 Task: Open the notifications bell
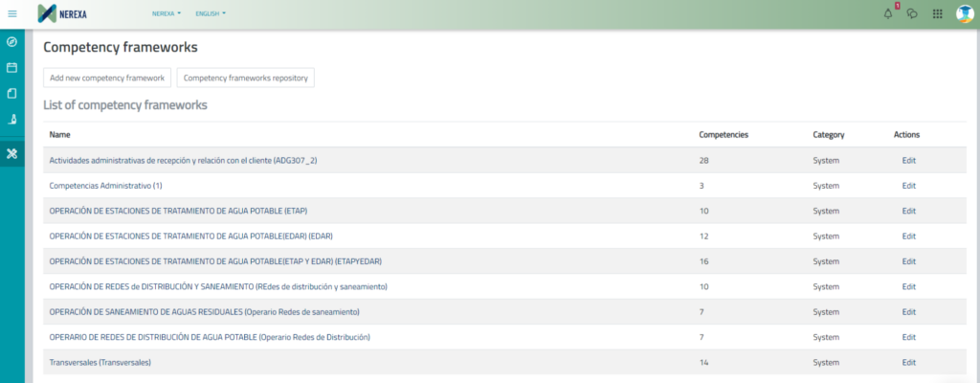[887, 13]
